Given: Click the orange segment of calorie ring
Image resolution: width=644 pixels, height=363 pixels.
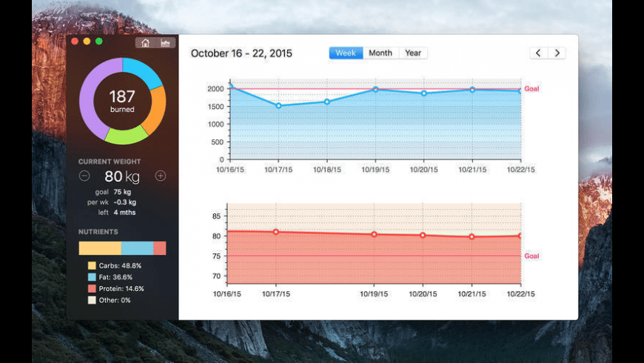Looking at the screenshot, I should click(x=156, y=110).
